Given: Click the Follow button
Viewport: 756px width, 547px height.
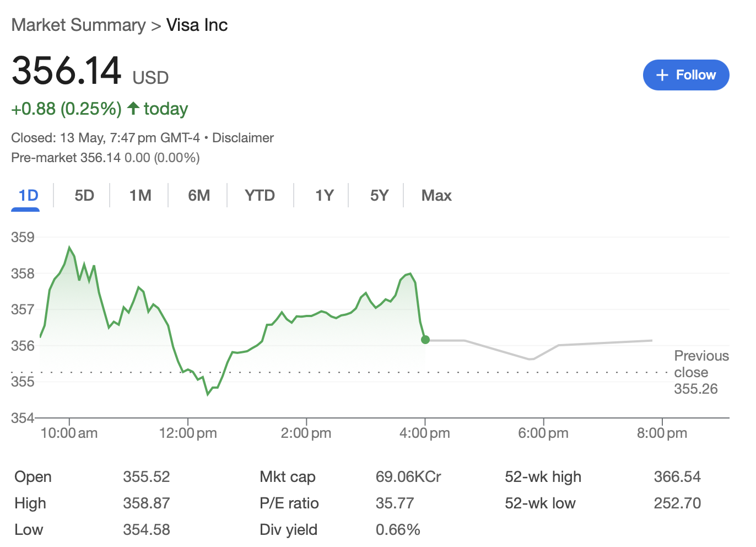Looking at the screenshot, I should [685, 75].
